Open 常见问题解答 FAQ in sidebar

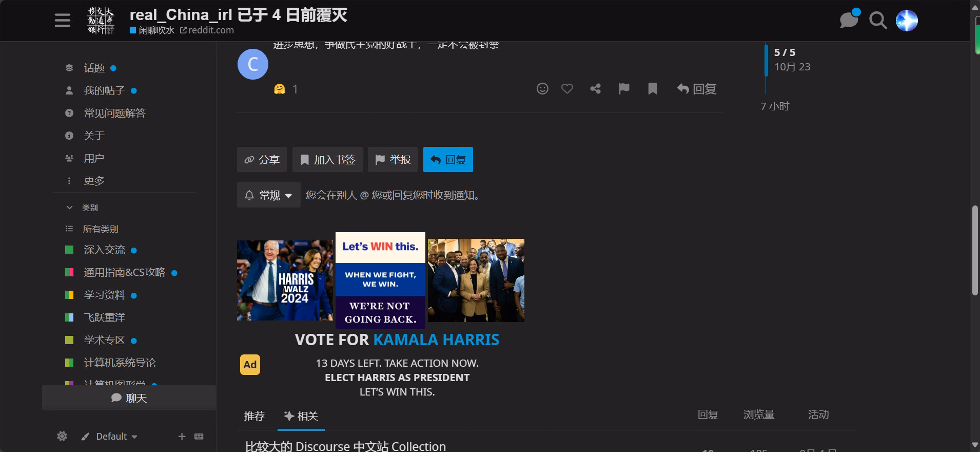tap(114, 113)
